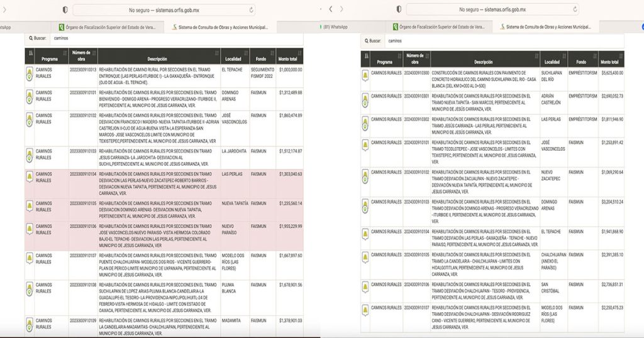The width and height of the screenshot is (644, 338).
Task: Click Monto total column header in left table
Action: click(290, 56)
